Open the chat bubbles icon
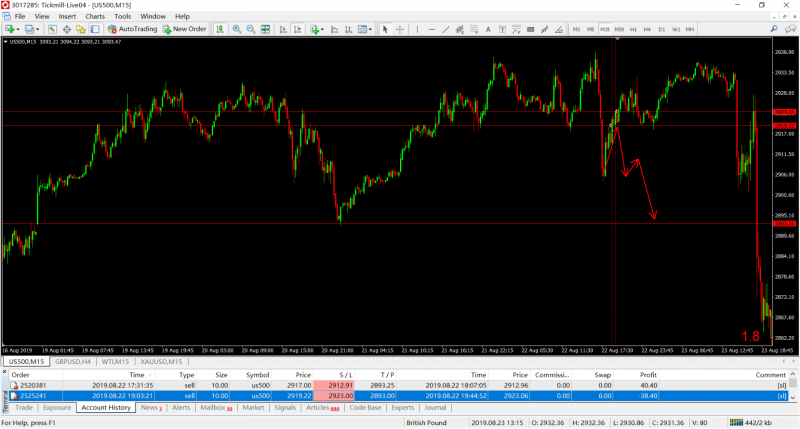 pyautogui.click(x=790, y=29)
